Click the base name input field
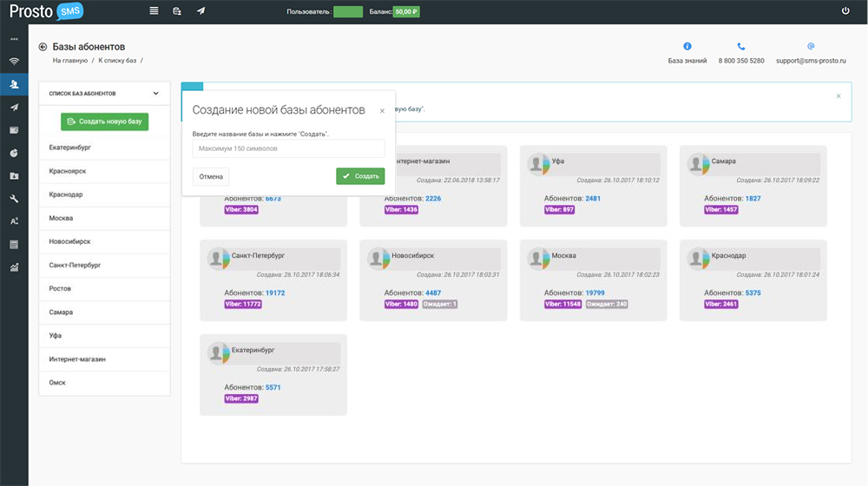 coord(288,148)
